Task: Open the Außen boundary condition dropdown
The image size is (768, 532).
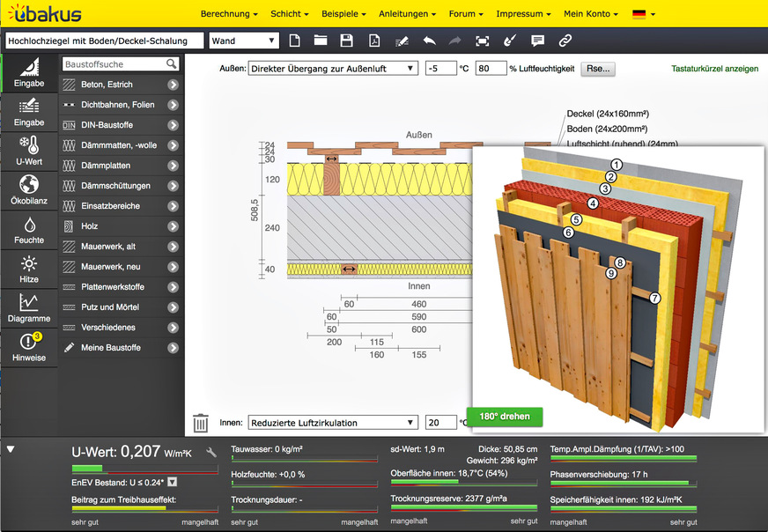Action: (x=331, y=68)
